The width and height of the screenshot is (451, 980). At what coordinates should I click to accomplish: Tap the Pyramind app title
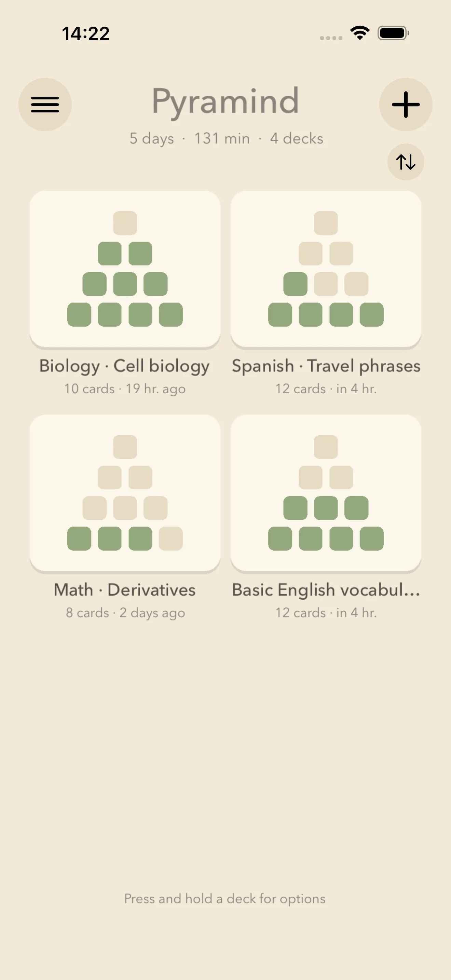[x=225, y=101]
